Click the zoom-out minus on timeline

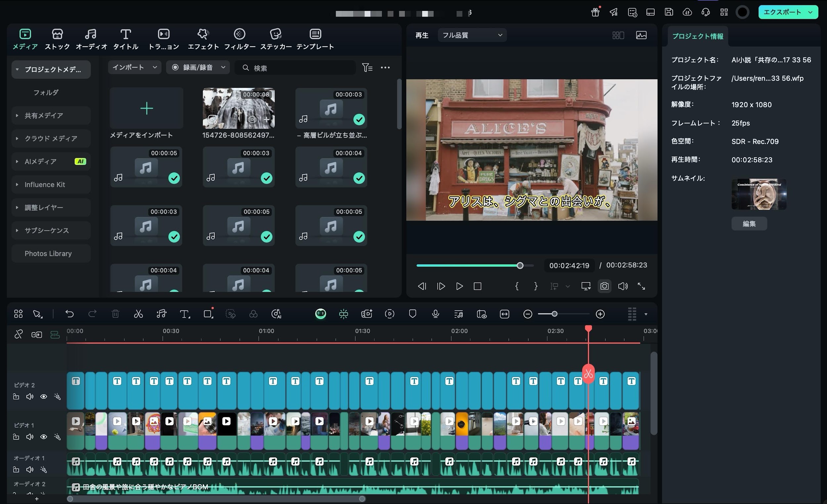pos(528,314)
